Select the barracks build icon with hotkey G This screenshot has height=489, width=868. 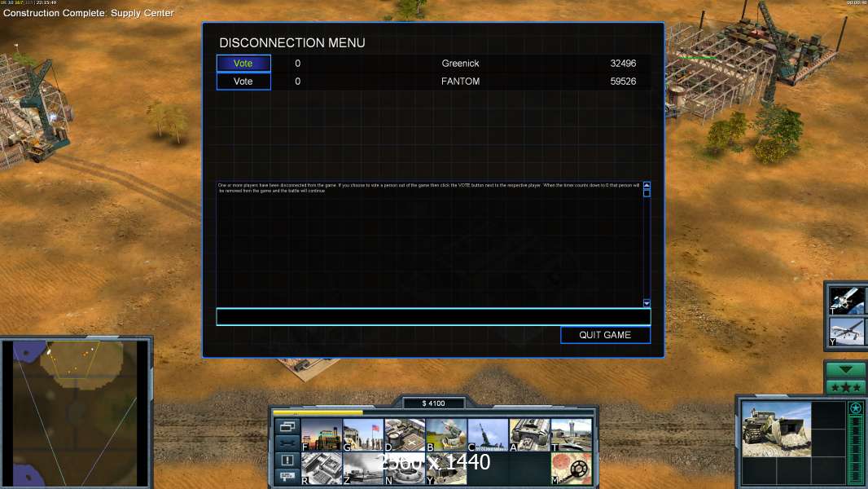pyautogui.click(x=363, y=435)
